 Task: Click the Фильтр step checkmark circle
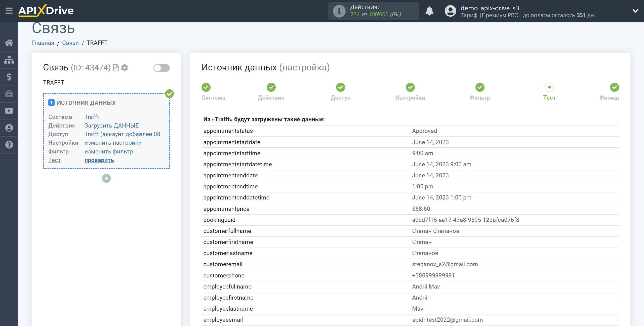(x=480, y=87)
